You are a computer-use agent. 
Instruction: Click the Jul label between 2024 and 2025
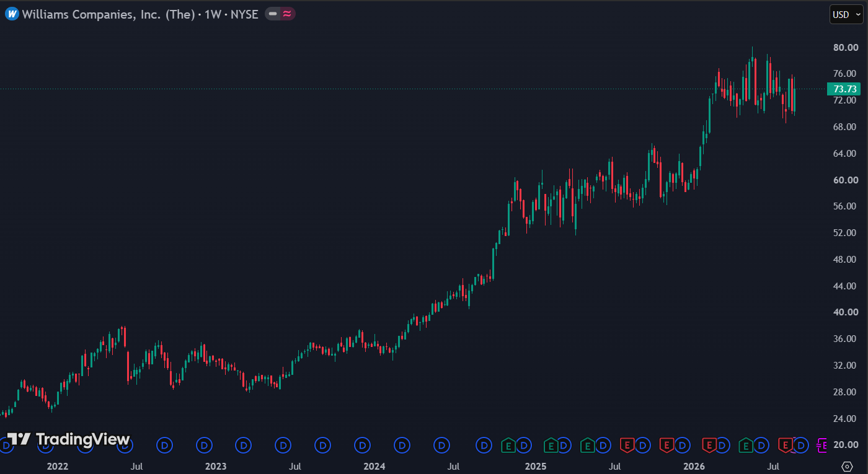click(x=454, y=466)
